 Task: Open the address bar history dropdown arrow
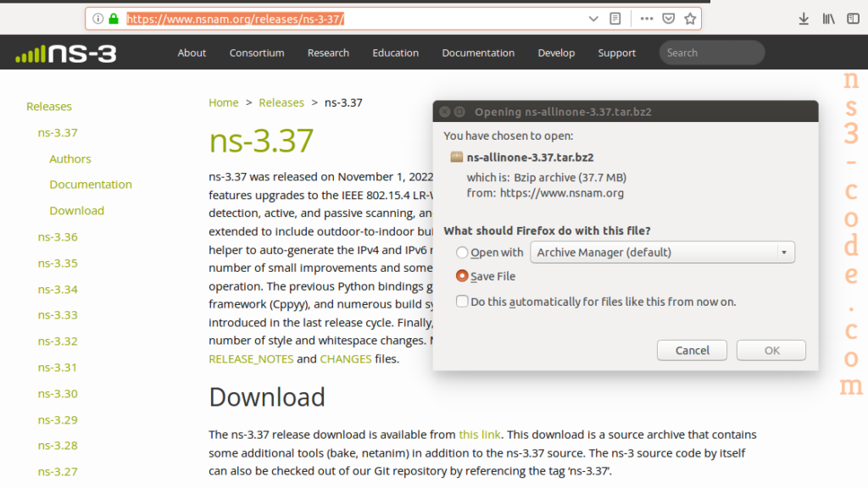(593, 19)
